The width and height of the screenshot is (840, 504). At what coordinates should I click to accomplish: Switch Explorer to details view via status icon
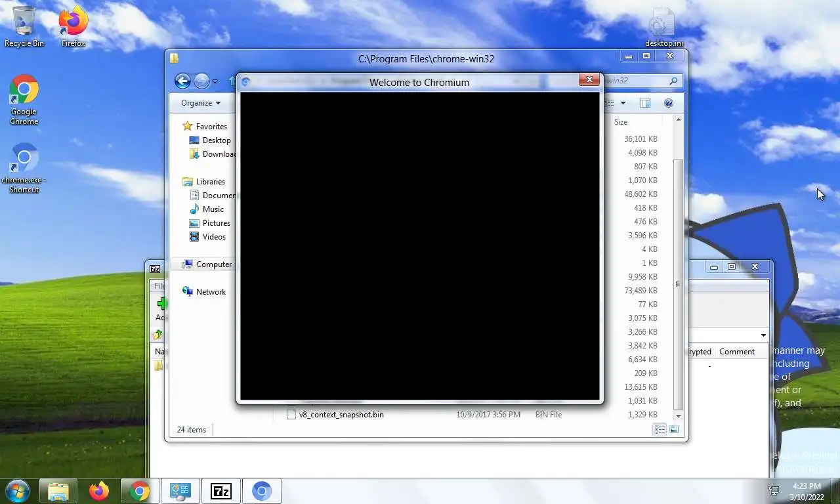(660, 430)
